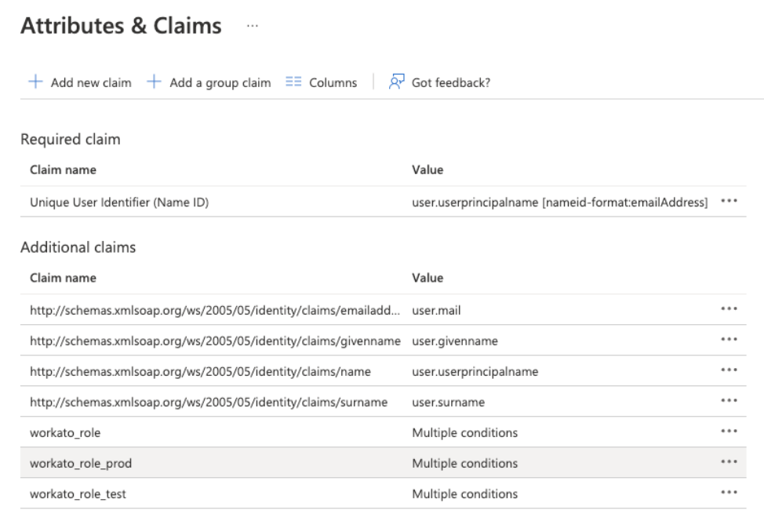Click the Got feedback? link
Image resolution: width=764 pixels, height=532 pixels.
coord(450,82)
